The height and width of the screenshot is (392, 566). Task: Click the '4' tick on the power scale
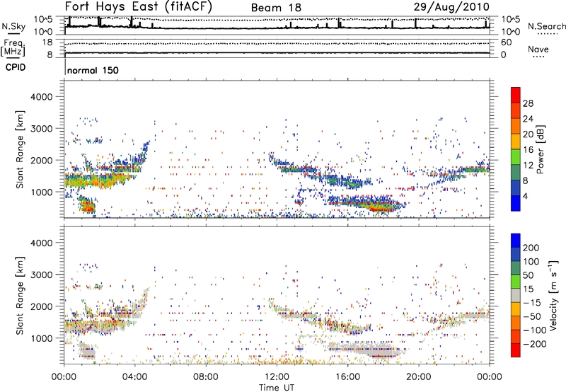[525, 196]
